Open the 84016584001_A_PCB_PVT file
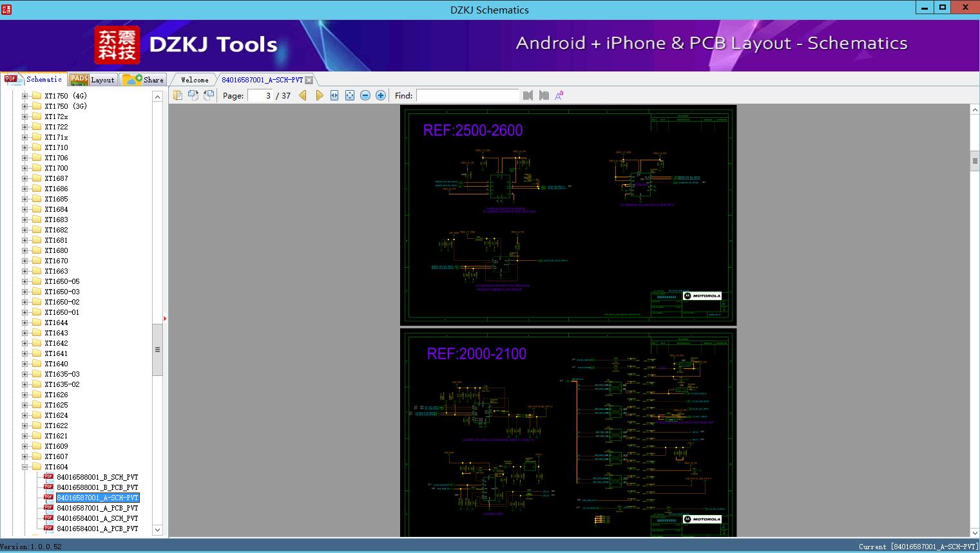The height and width of the screenshot is (553, 980). click(x=97, y=529)
